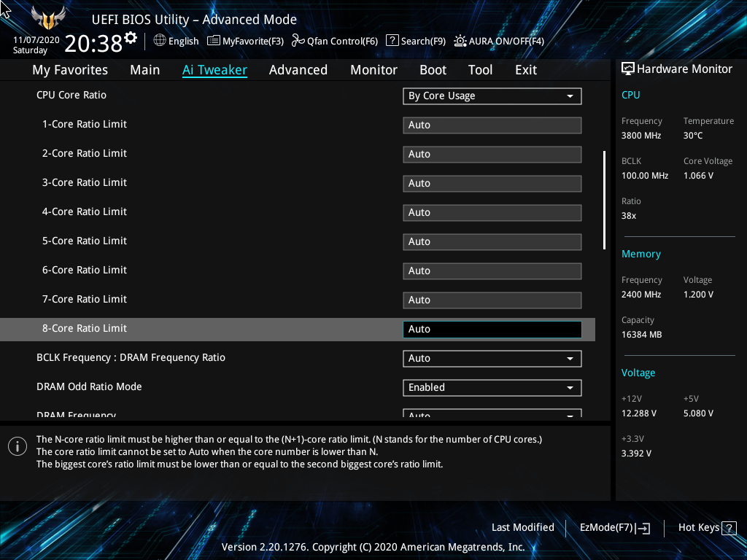747x560 pixels.
Task: Click the 20:38 clock time
Action: click(x=93, y=43)
